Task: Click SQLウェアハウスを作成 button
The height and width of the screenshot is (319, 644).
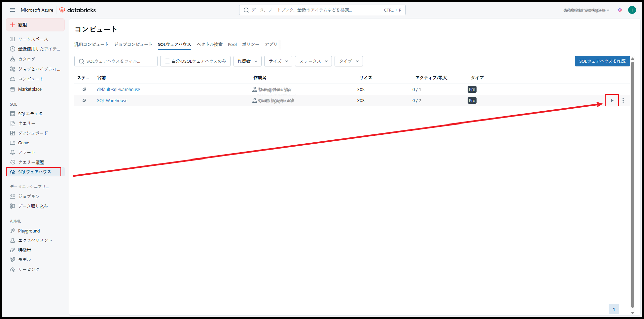Action: 602,61
